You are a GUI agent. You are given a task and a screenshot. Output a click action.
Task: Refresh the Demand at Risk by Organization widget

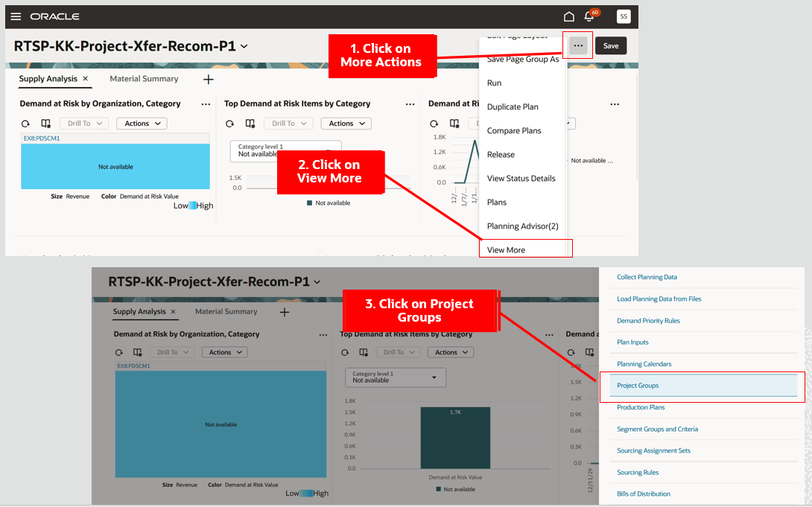(x=25, y=123)
